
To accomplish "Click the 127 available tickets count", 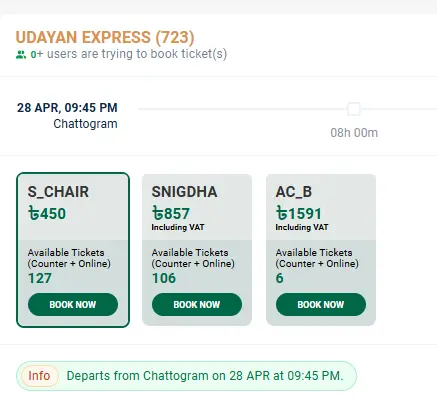I will [40, 278].
